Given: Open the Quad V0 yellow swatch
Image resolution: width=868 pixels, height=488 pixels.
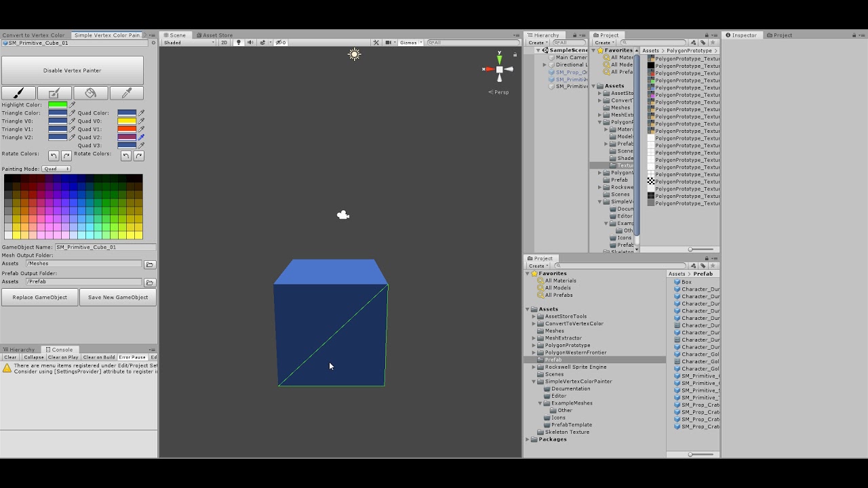Looking at the screenshot, I should tap(127, 121).
